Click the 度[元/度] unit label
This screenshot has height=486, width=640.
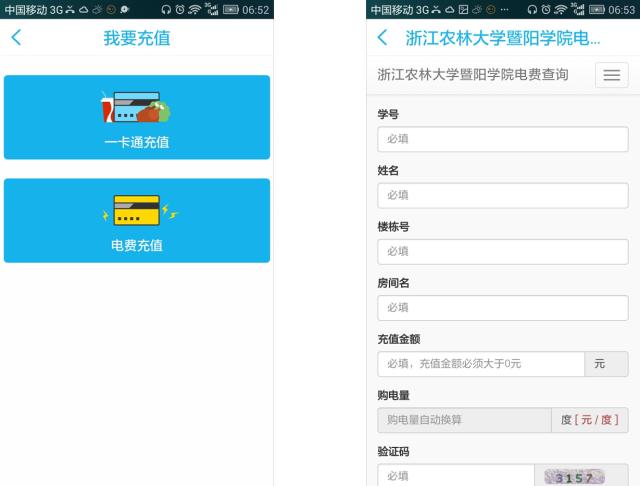click(589, 420)
